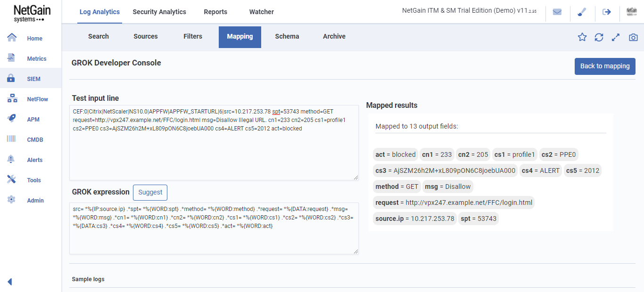Open NetFlow in the sidebar
644x292 pixels.
38,99
